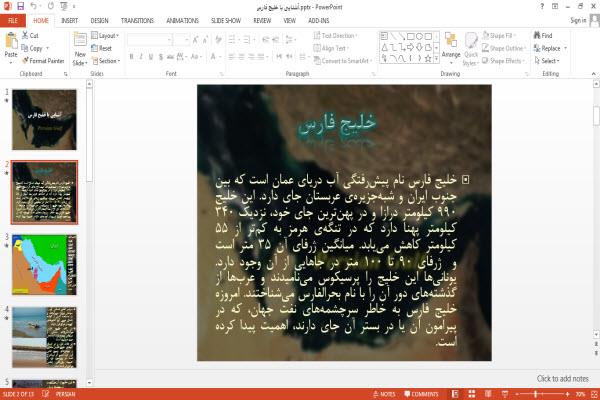Open the FILE tab
Viewport: 600px width, 400px height.
(x=13, y=21)
